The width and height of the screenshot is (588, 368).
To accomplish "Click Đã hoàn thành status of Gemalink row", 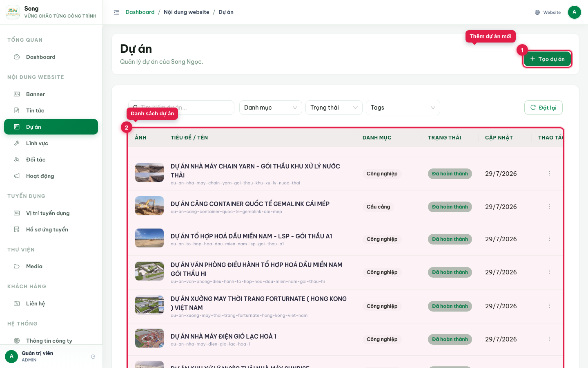I will point(450,207).
